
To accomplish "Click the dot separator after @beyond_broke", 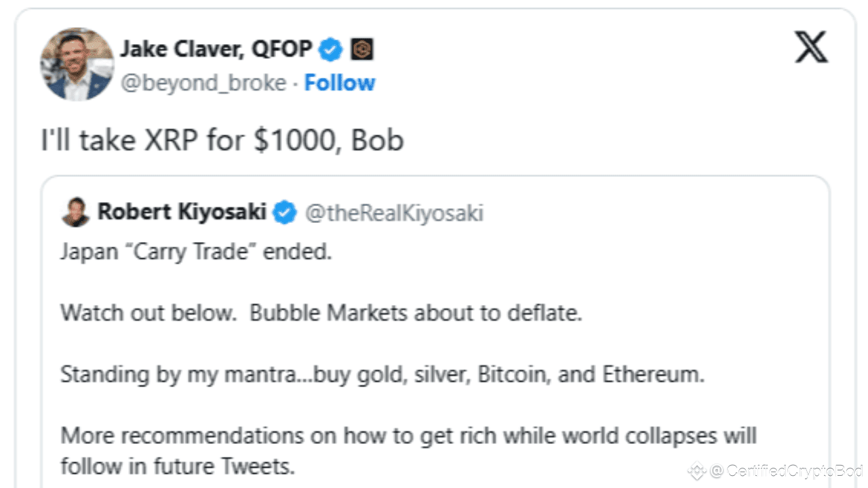I will [294, 83].
